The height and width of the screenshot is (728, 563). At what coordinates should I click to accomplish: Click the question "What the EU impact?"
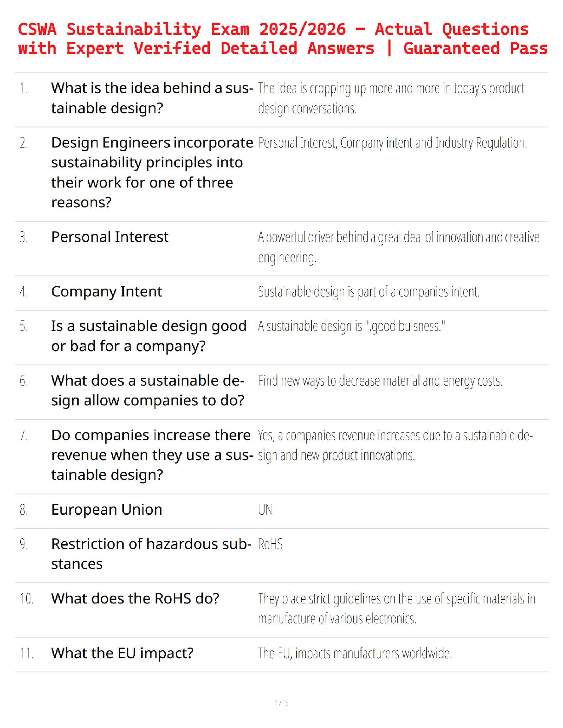(122, 653)
